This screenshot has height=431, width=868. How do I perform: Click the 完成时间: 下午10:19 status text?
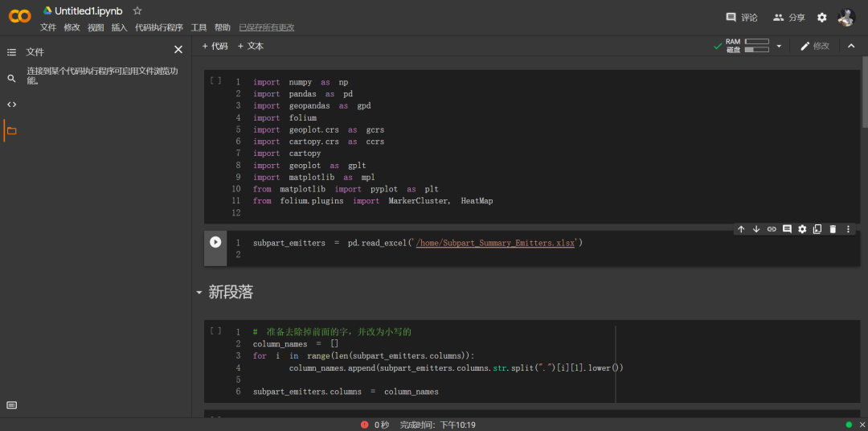tap(438, 425)
